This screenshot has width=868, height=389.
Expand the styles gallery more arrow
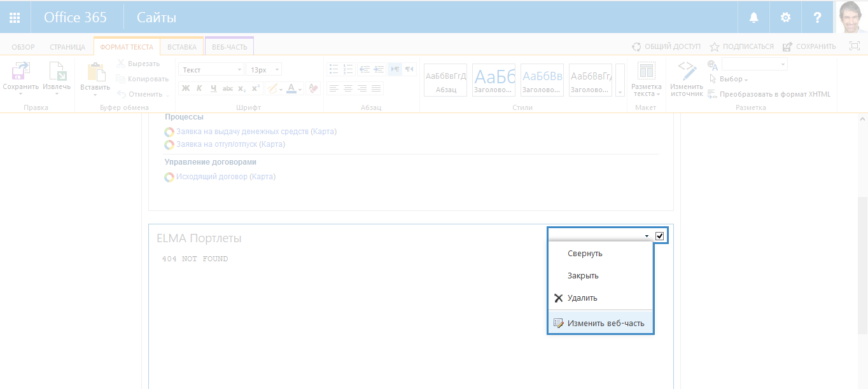(x=620, y=80)
